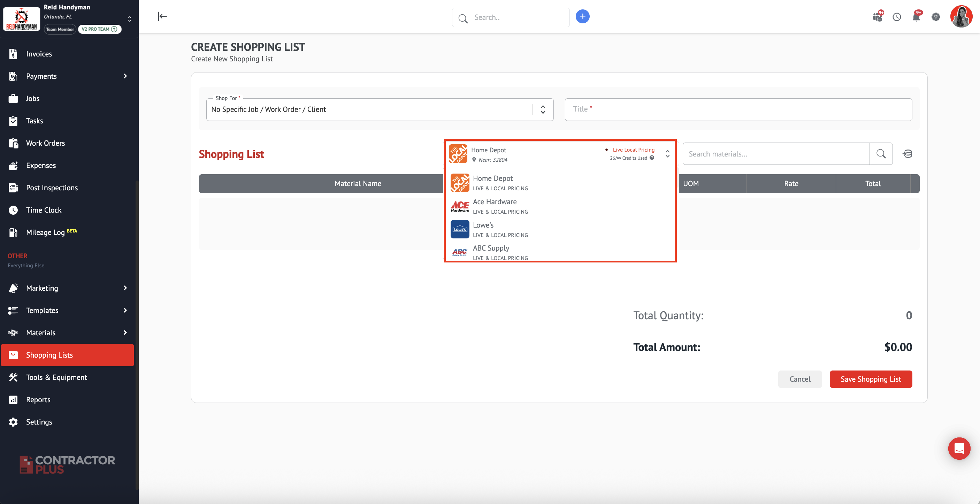Click the magnifier search materials button
The width and height of the screenshot is (980, 504).
[x=881, y=154]
